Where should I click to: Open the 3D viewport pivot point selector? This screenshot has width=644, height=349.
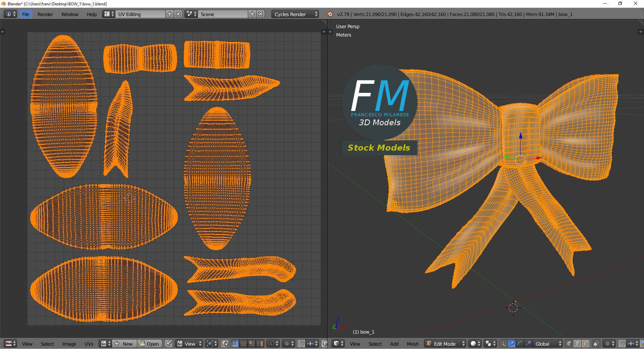[491, 344]
